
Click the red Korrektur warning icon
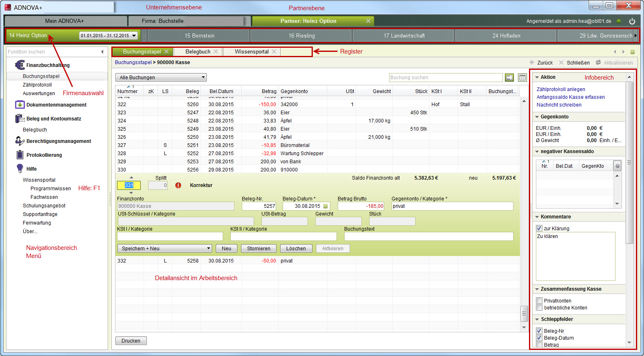178,185
